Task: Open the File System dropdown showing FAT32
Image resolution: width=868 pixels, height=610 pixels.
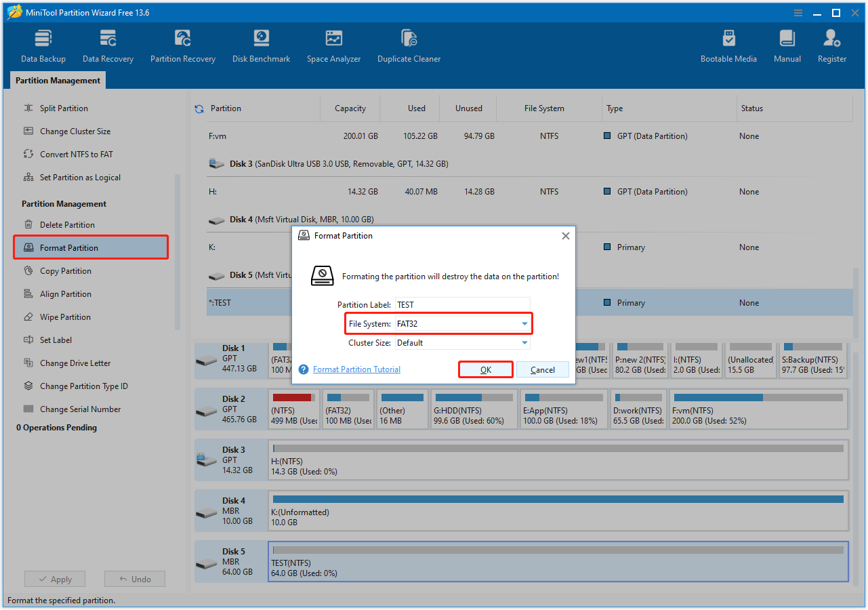Action: 462,324
